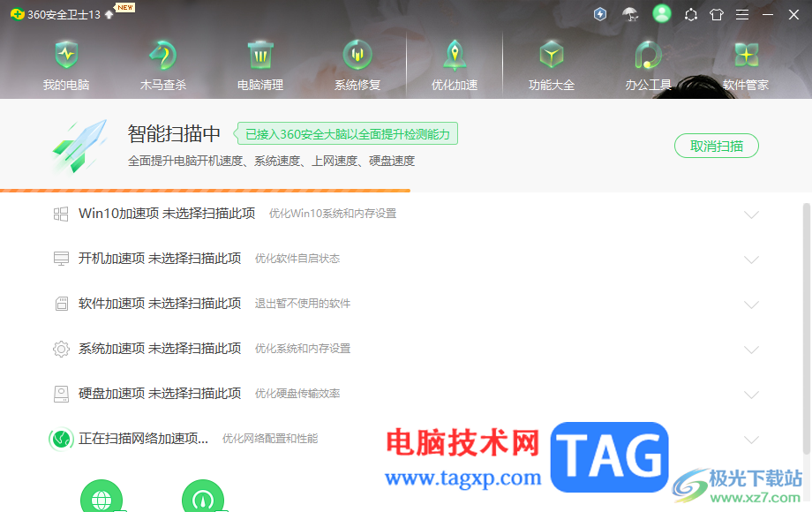Expand the 硬盘加速项 disk speedup row

point(751,395)
